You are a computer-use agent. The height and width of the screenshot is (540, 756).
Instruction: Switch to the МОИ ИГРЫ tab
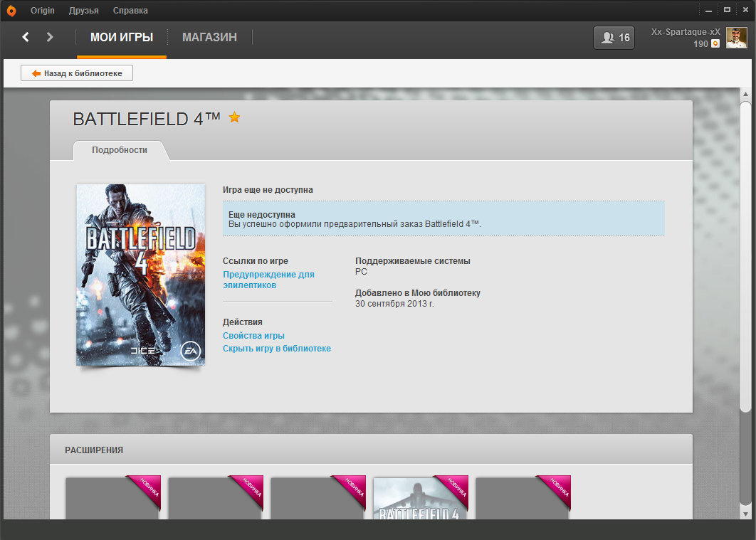point(122,38)
